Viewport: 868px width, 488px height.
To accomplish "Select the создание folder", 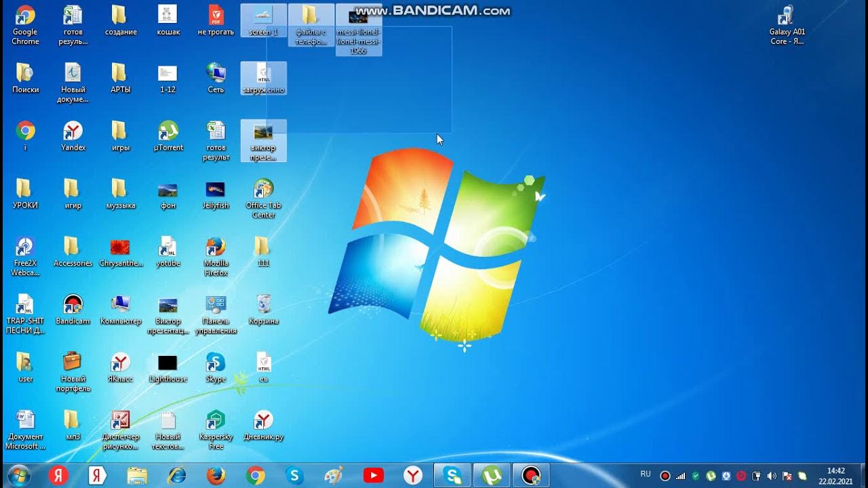I will coord(121,20).
